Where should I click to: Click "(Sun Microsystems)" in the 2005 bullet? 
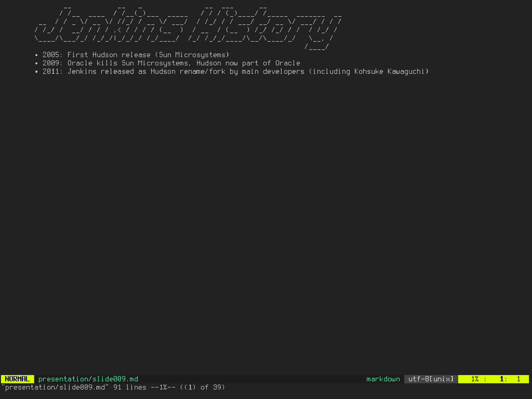192,55
